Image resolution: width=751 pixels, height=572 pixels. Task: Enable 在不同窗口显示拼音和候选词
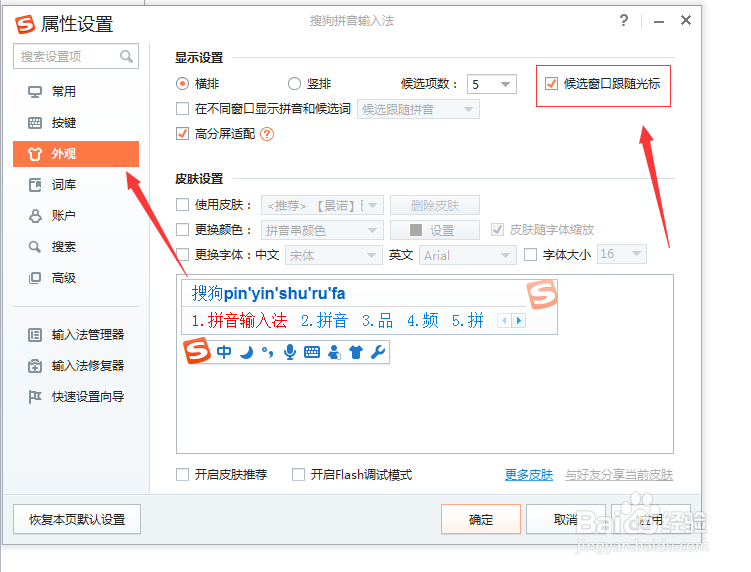coord(182,109)
